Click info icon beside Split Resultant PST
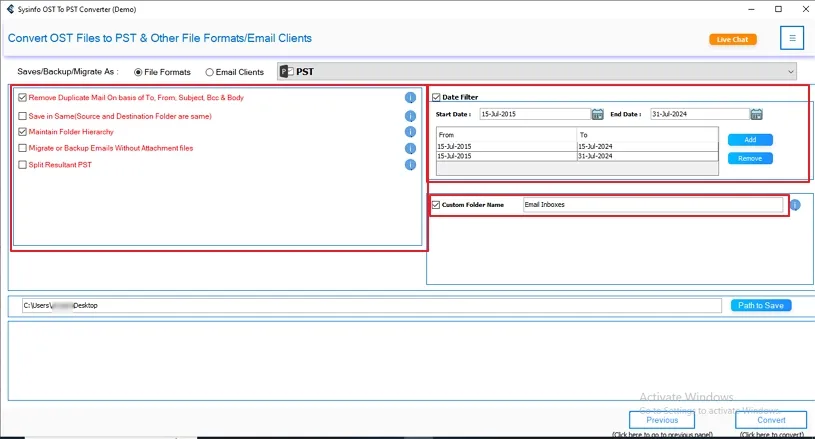 pos(410,165)
